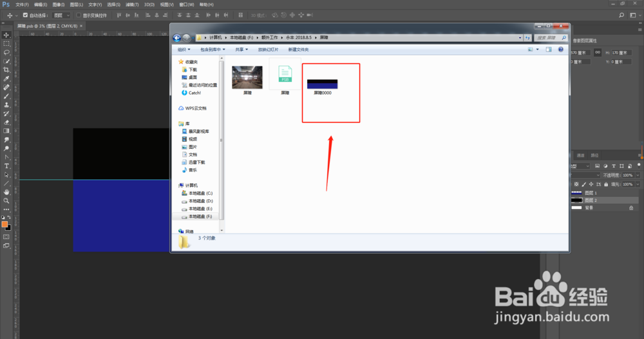Image resolution: width=644 pixels, height=339 pixels.
Task: Toggle lock transparent pixels
Action: [576, 184]
